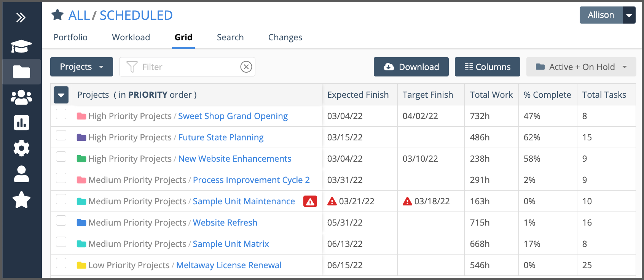
Task: Click yellow folder icon for Meltaway License Renewal
Action: click(81, 265)
